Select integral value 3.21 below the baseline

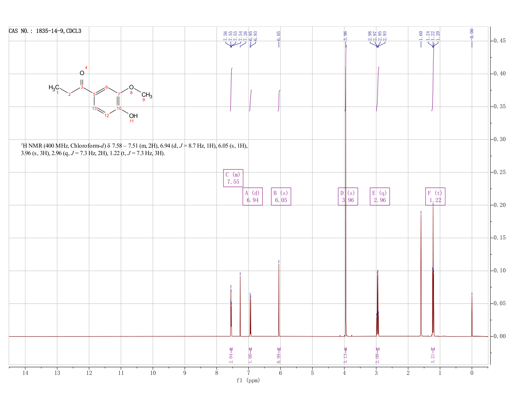433,358
